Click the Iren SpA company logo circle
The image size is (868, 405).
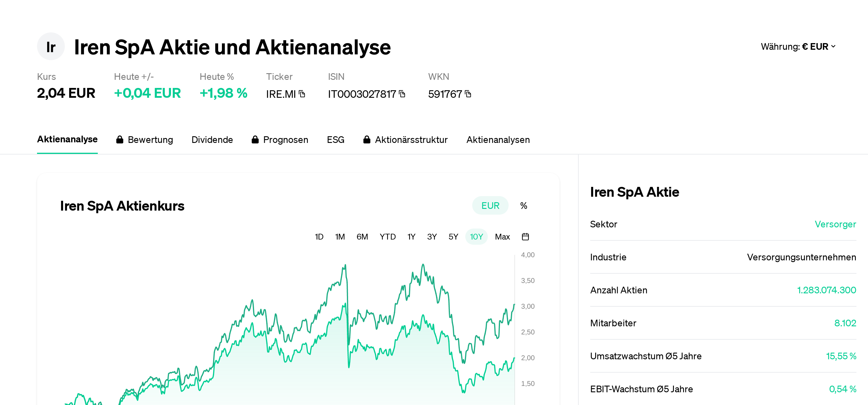51,47
